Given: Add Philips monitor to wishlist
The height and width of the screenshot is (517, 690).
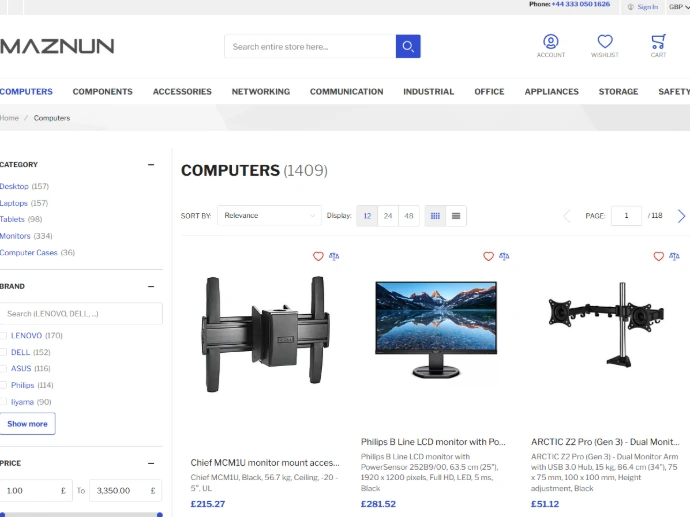Looking at the screenshot, I should tap(488, 257).
